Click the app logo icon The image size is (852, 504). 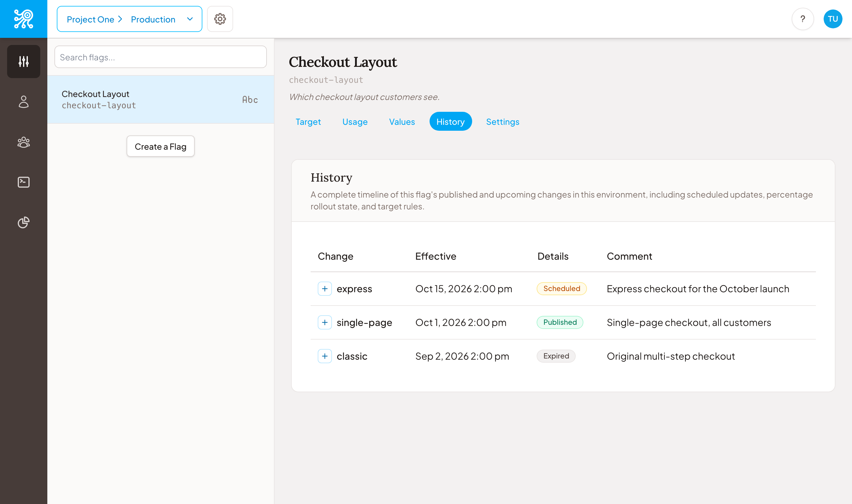(23, 19)
